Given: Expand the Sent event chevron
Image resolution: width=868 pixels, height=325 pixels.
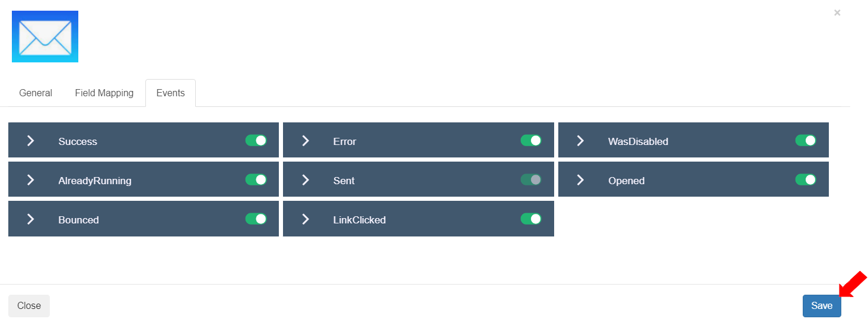Looking at the screenshot, I should point(306,180).
